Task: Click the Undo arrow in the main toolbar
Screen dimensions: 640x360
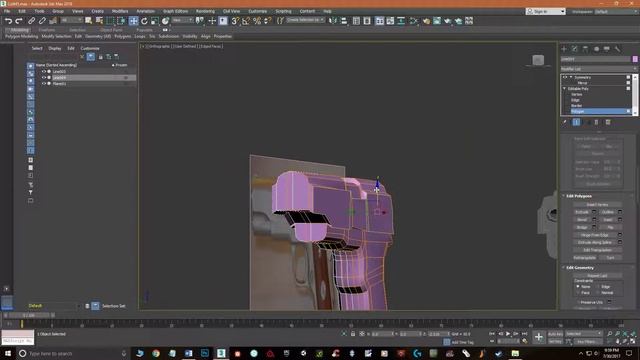Action: (x=8, y=21)
